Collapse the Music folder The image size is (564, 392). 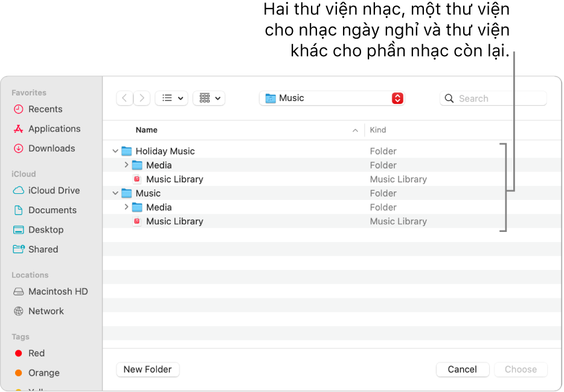(115, 193)
